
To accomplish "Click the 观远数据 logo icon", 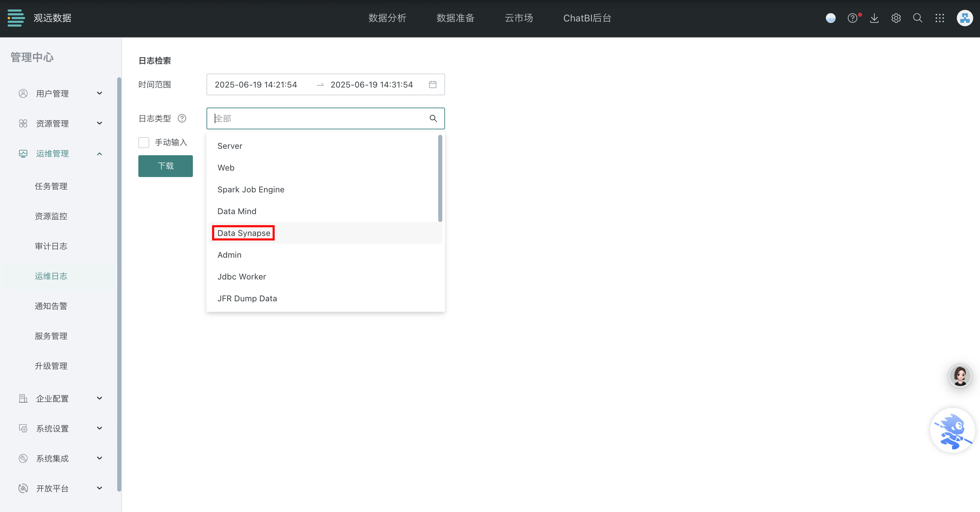I will click(16, 18).
